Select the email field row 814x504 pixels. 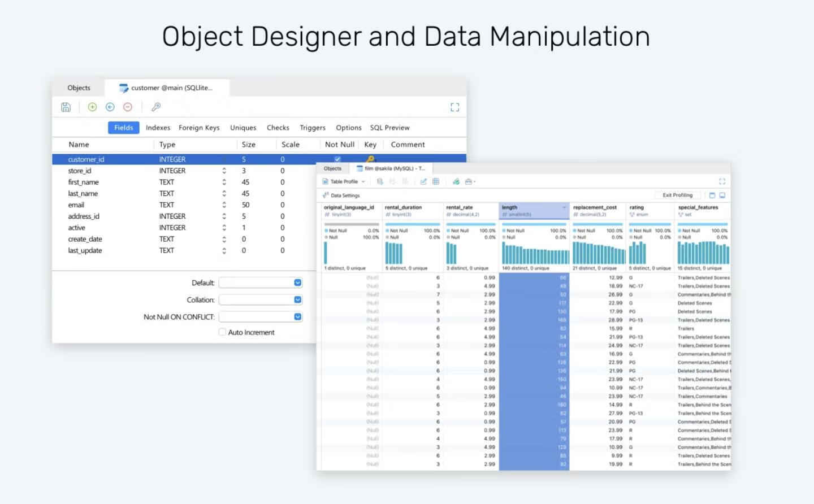point(76,205)
